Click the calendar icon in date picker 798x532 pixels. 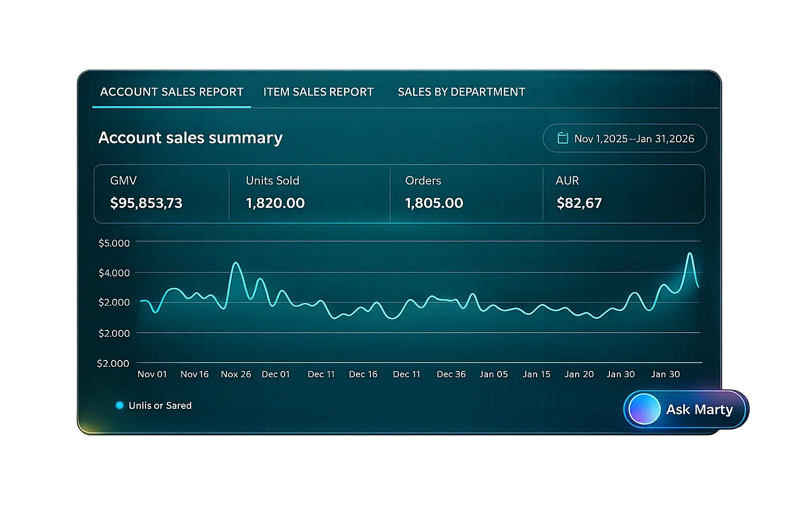[563, 138]
